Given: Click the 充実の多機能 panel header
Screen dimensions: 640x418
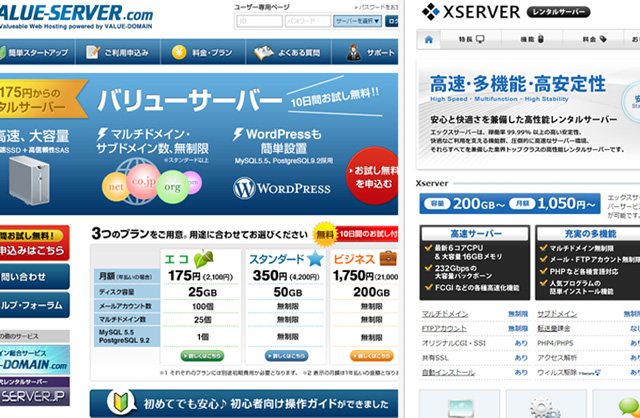Looking at the screenshot, I should tap(590, 233).
